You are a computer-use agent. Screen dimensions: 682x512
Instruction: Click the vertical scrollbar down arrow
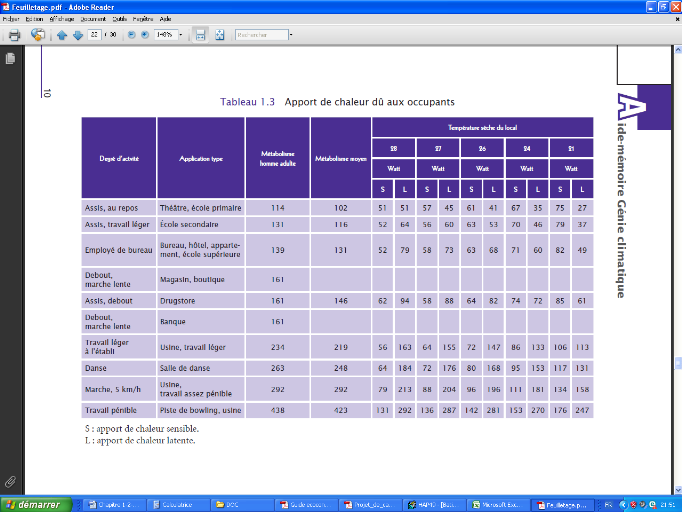(678, 490)
